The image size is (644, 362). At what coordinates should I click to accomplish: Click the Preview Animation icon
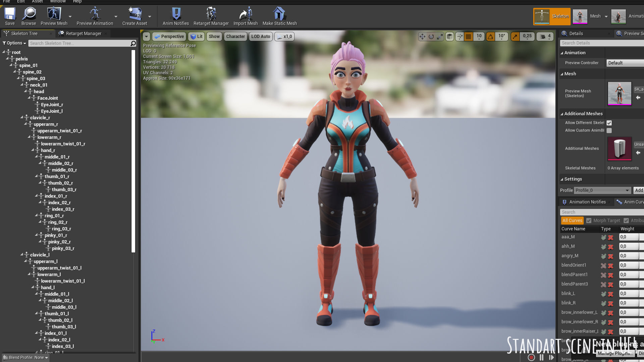(x=95, y=16)
